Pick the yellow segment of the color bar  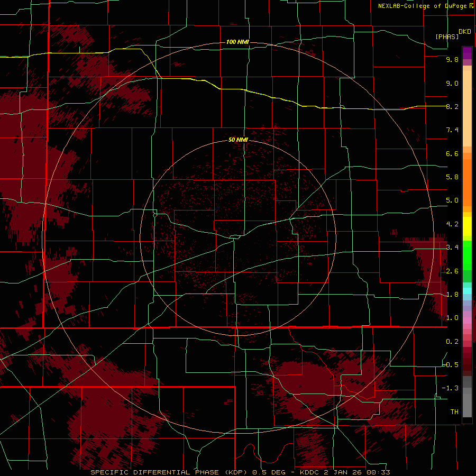[467, 226]
